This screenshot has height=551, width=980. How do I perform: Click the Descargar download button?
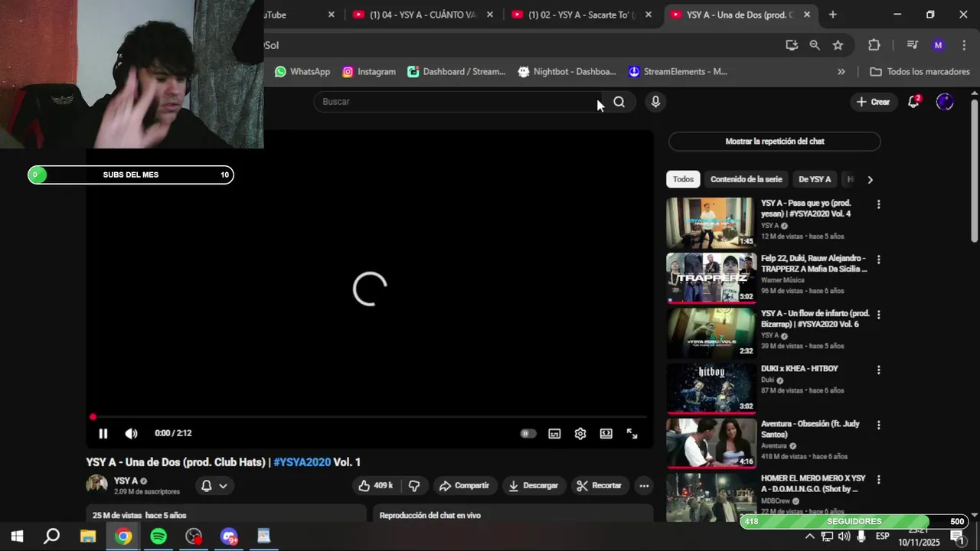pos(533,486)
